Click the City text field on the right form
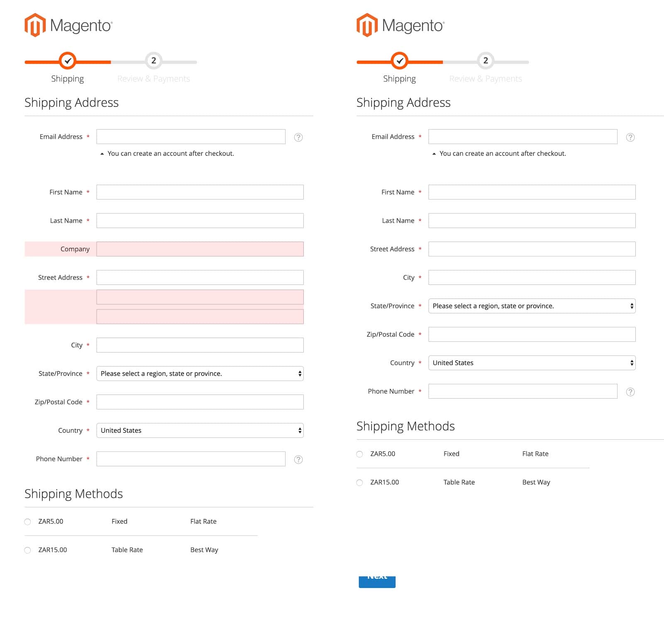Viewport: 664px width, 644px height. click(x=531, y=277)
